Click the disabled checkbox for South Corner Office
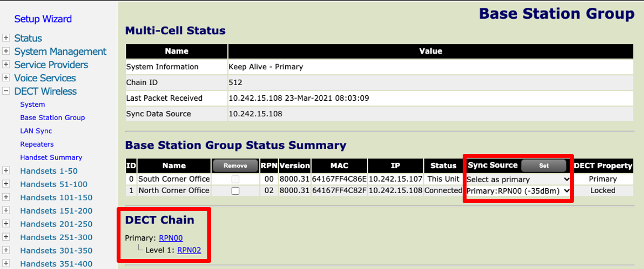This screenshot has height=269, width=644. pyautogui.click(x=235, y=179)
